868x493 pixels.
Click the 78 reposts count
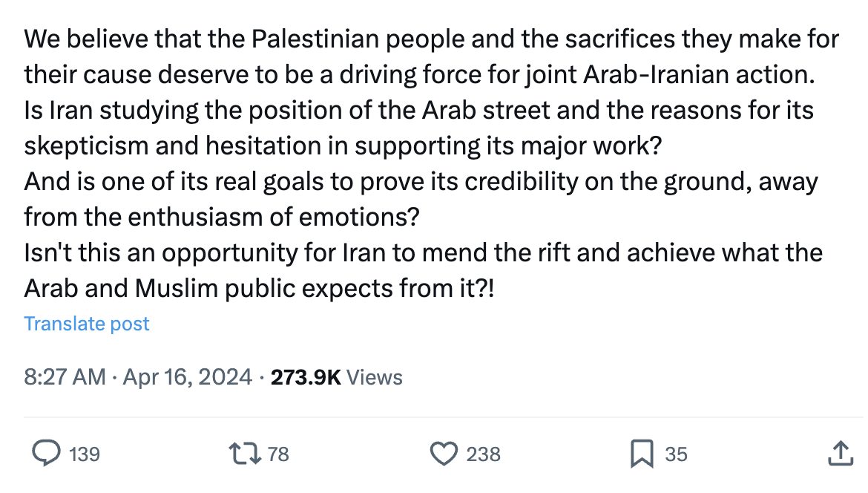pos(278,454)
